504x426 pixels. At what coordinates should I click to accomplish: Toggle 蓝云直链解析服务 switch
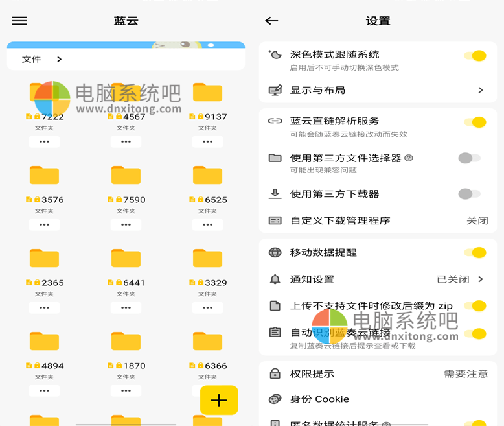[475, 123]
